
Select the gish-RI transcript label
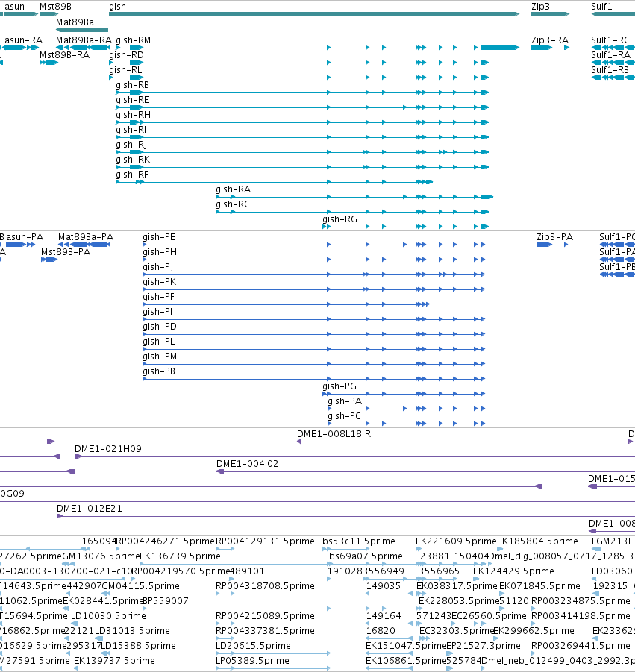click(131, 130)
